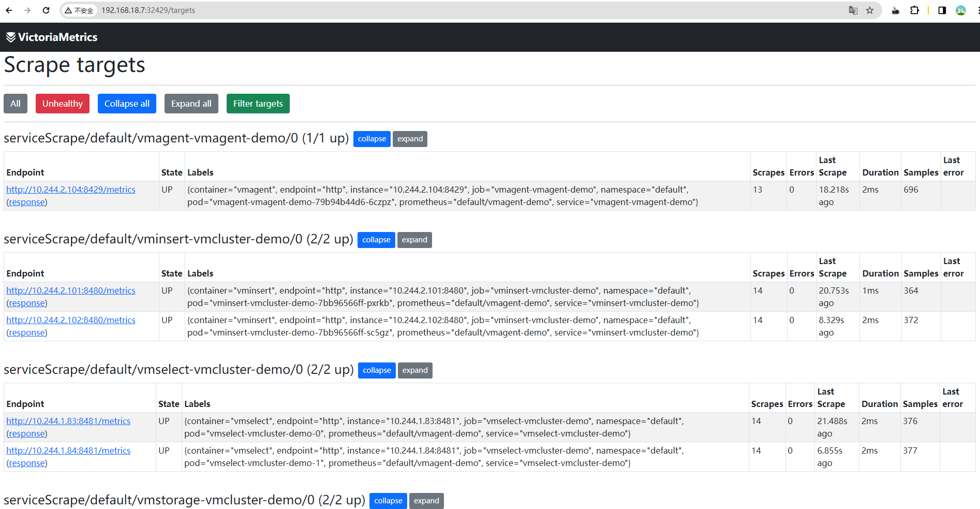Click the VictoriaMetrics logo
Image resolution: width=980 pixels, height=509 pixels.
[x=52, y=37]
